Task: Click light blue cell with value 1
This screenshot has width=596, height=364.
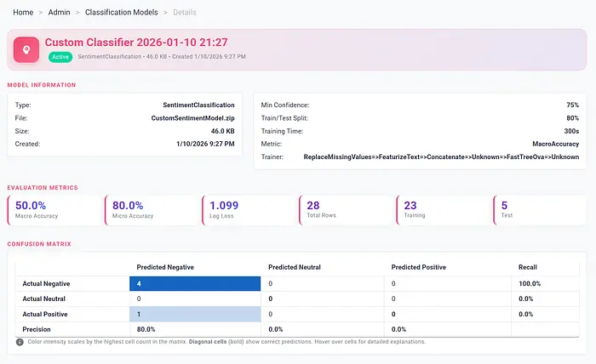Action: pyautogui.click(x=193, y=314)
